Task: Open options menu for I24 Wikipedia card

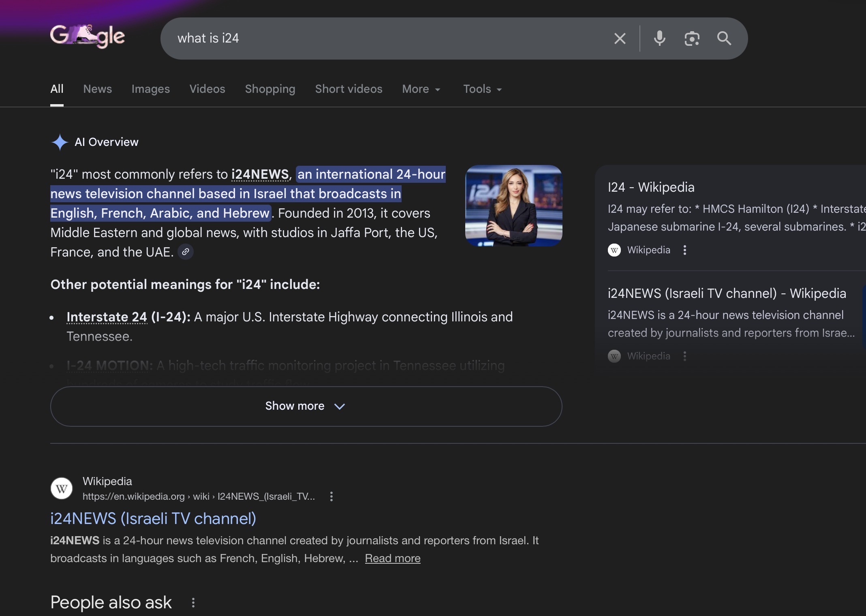Action: pos(685,250)
